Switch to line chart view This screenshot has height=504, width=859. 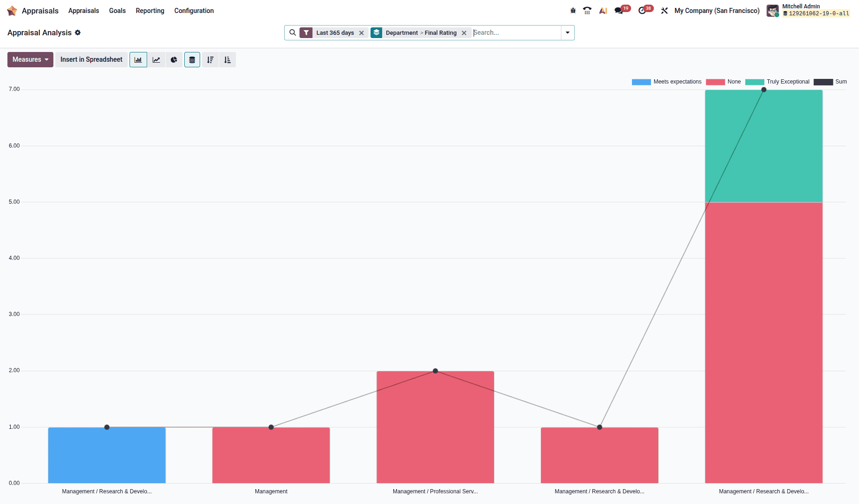(156, 60)
